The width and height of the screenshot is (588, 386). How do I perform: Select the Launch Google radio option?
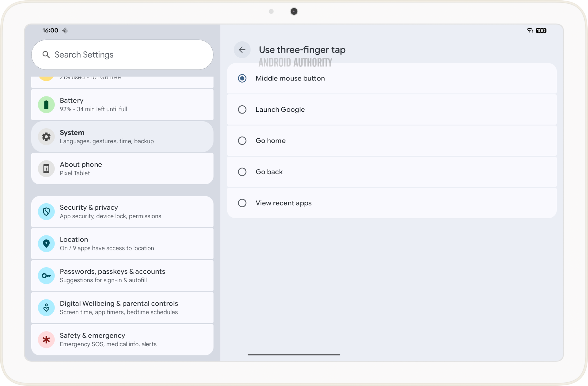(242, 110)
